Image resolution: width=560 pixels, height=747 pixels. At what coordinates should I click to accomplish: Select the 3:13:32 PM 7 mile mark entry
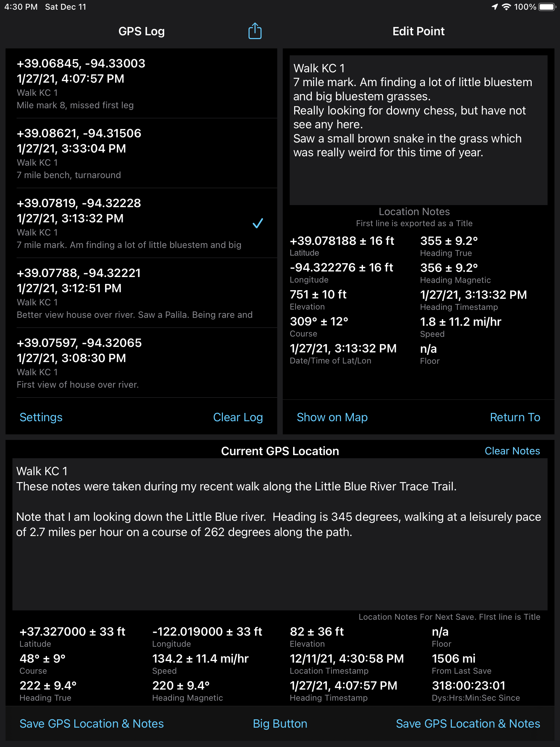coord(141,223)
